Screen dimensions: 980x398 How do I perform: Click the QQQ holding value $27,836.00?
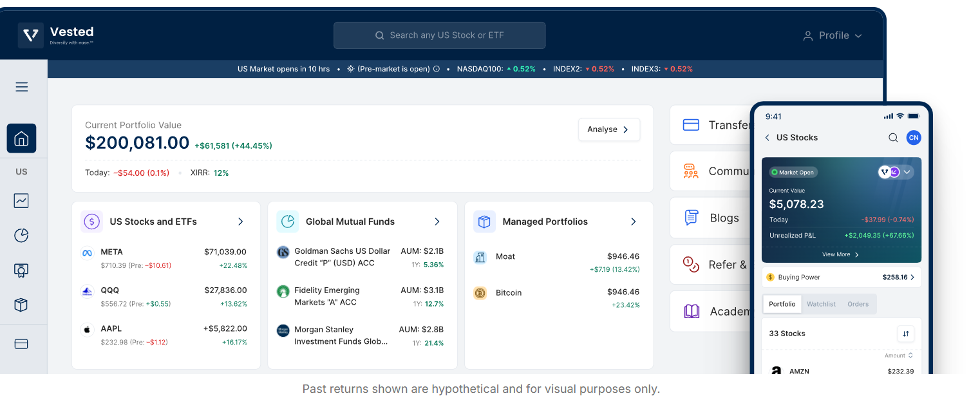(225, 290)
